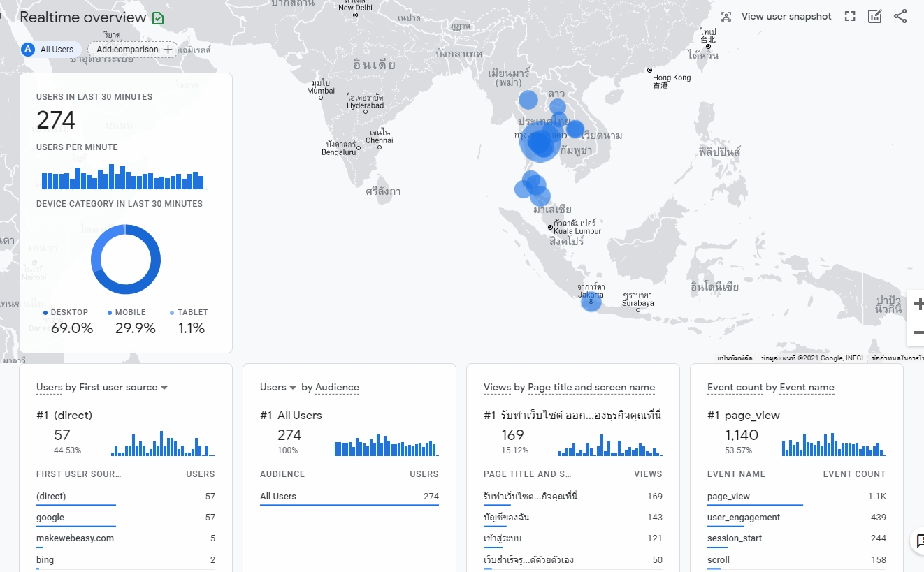
Task: Click the share report icon
Action: (900, 17)
